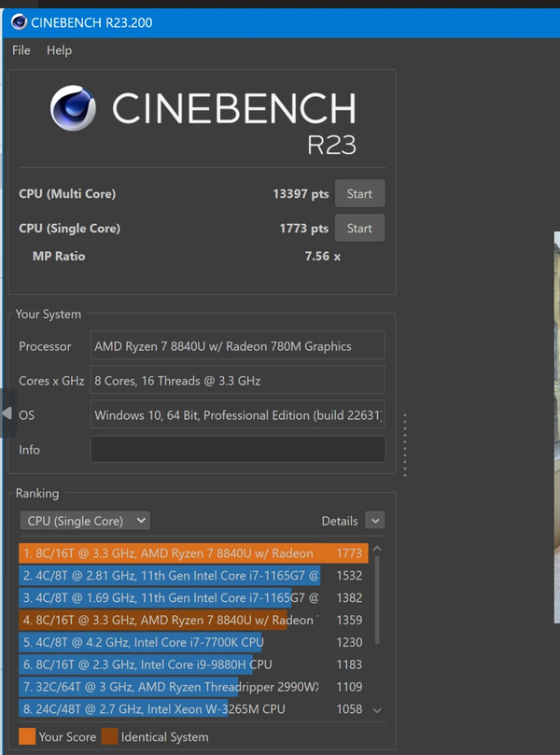The width and height of the screenshot is (560, 755).
Task: Click the CPU (Multi Core) label
Action: click(x=67, y=193)
